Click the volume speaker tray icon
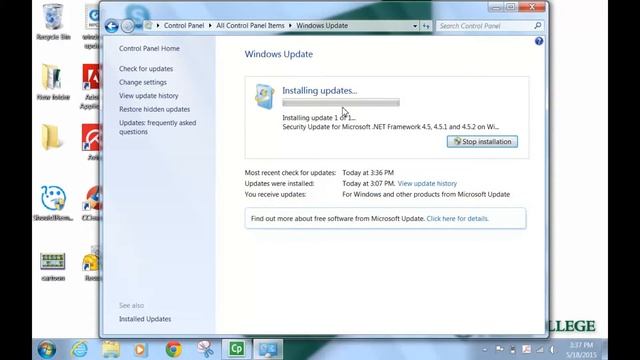640x360 pixels. pyautogui.click(x=552, y=349)
